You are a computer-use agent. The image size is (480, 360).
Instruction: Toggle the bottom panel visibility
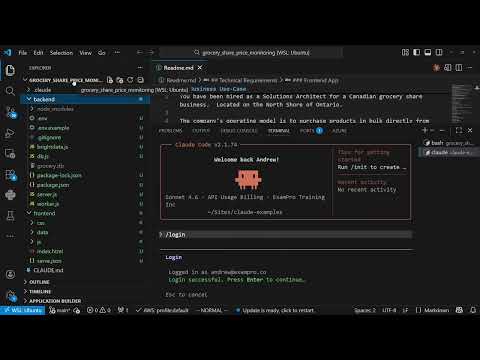(428, 52)
